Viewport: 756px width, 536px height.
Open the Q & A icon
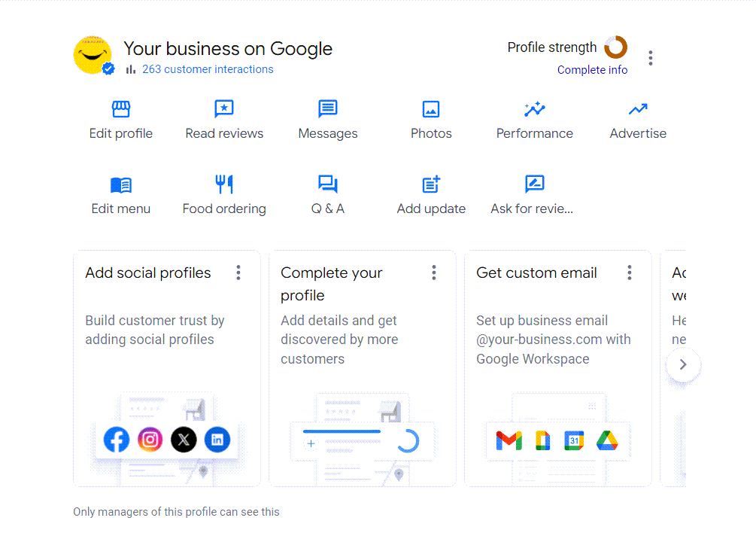pos(327,185)
